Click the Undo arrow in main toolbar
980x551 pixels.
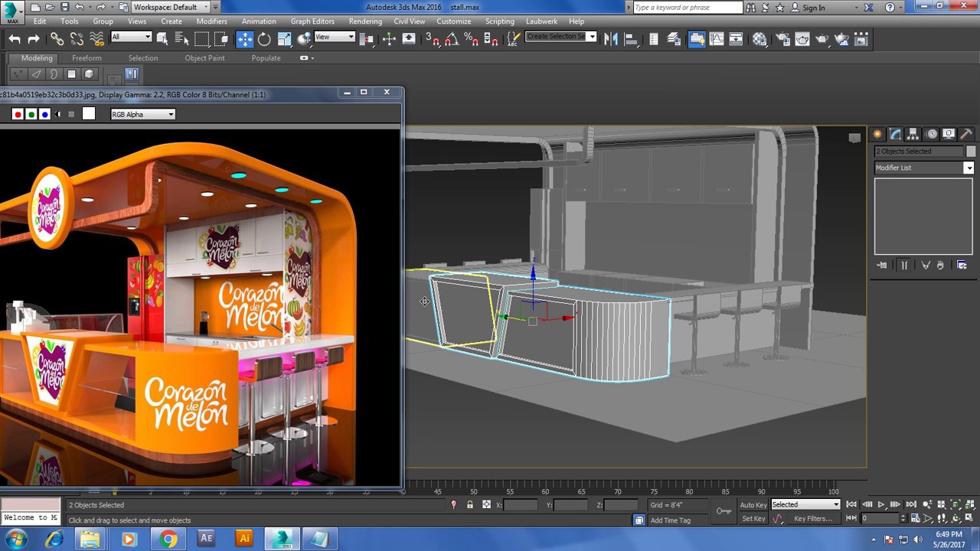[15, 39]
